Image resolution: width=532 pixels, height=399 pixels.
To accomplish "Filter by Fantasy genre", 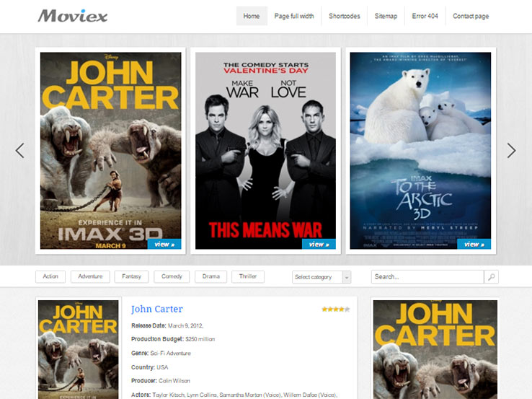I will [131, 276].
